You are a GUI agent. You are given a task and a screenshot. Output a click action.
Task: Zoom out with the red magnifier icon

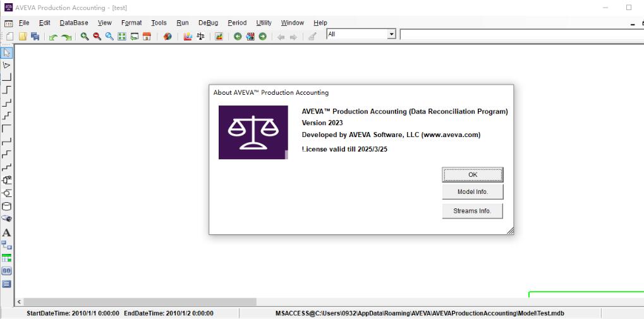tap(97, 37)
